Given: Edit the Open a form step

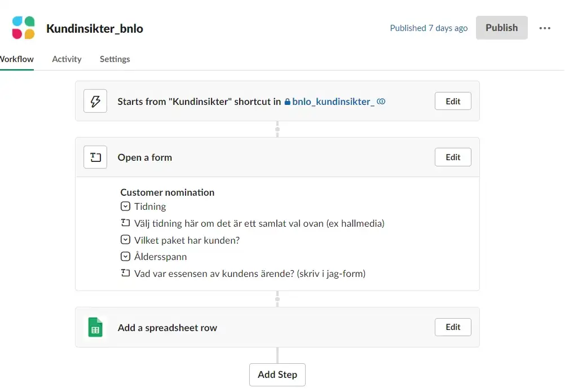Looking at the screenshot, I should click(x=453, y=157).
